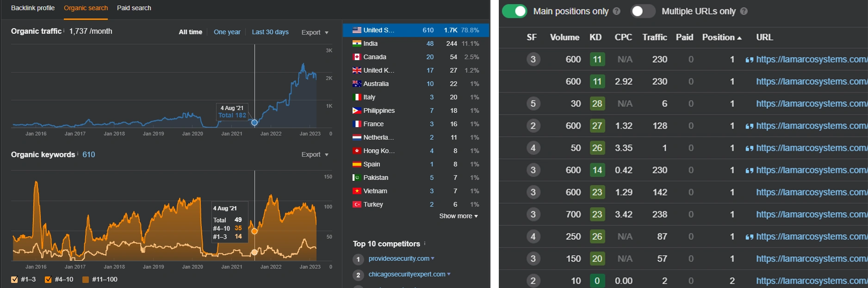Click the Philippines flag icon
Image resolution: width=868 pixels, height=288 pixels.
pyautogui.click(x=357, y=110)
